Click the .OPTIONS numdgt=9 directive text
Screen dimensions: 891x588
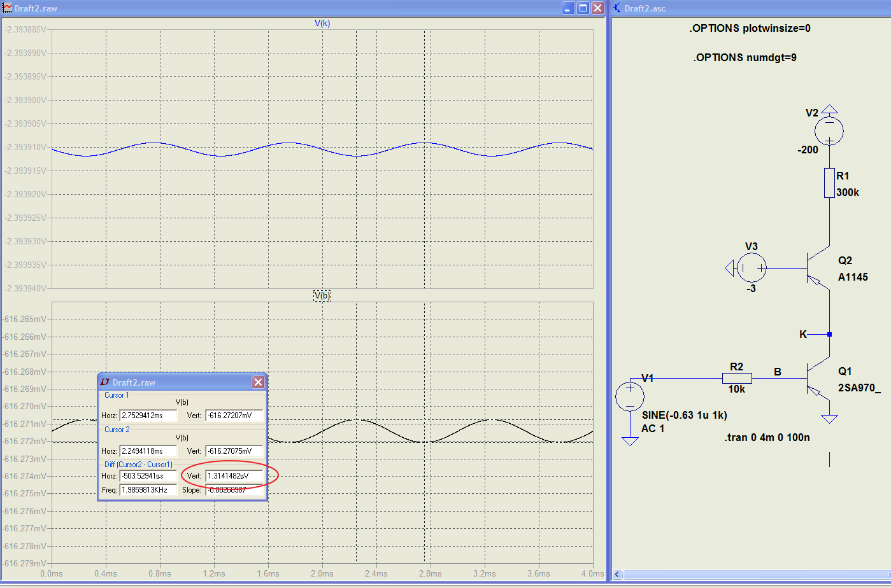745,57
